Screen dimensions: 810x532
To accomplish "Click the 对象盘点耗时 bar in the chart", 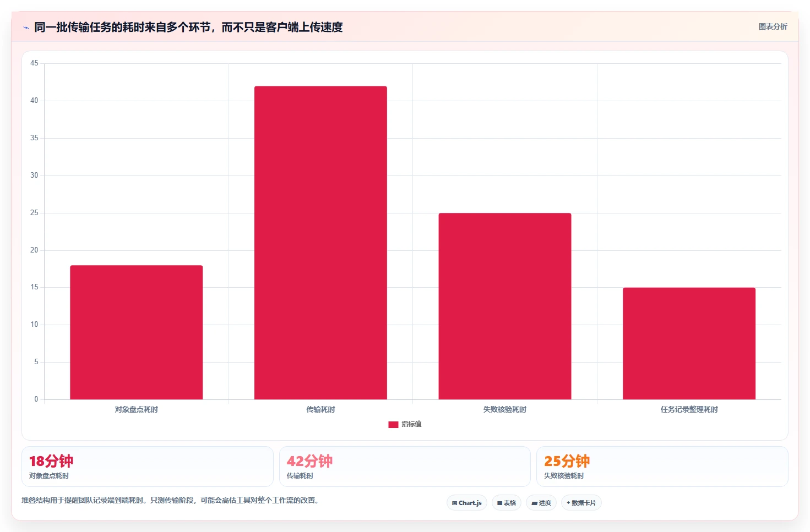I will [x=137, y=332].
